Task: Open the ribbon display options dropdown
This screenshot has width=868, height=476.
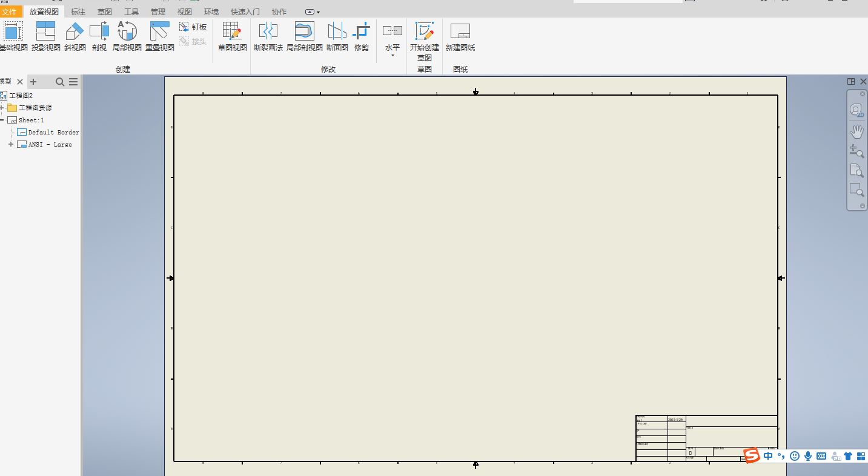Action: [x=312, y=12]
